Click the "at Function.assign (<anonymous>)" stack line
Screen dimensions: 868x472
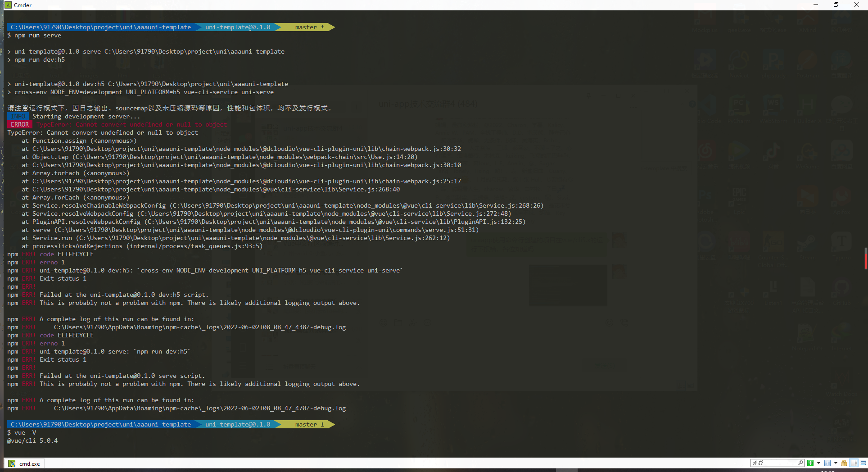point(79,141)
